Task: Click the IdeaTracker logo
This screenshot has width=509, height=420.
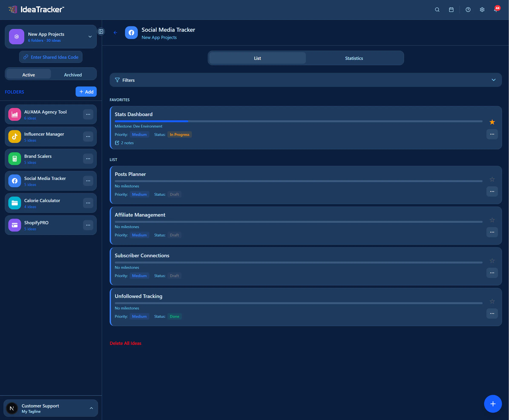Action: tap(36, 9)
